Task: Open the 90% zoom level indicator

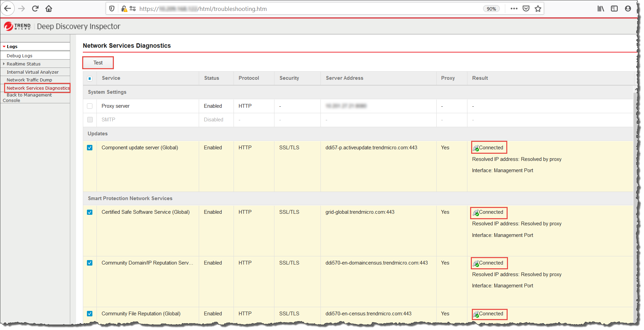Action: 491,9
